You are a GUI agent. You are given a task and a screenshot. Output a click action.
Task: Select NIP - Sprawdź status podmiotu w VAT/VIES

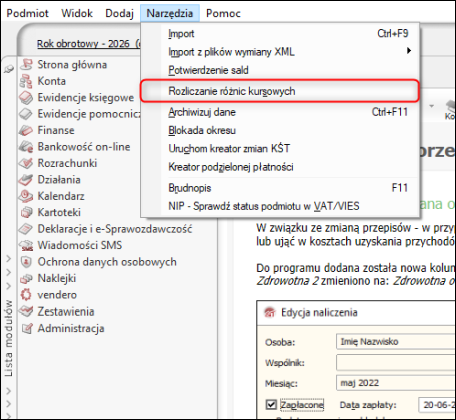280,206
